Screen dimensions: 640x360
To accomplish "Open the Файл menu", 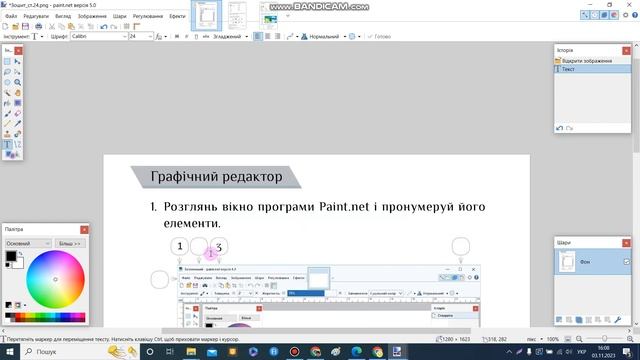I will click(11, 16).
